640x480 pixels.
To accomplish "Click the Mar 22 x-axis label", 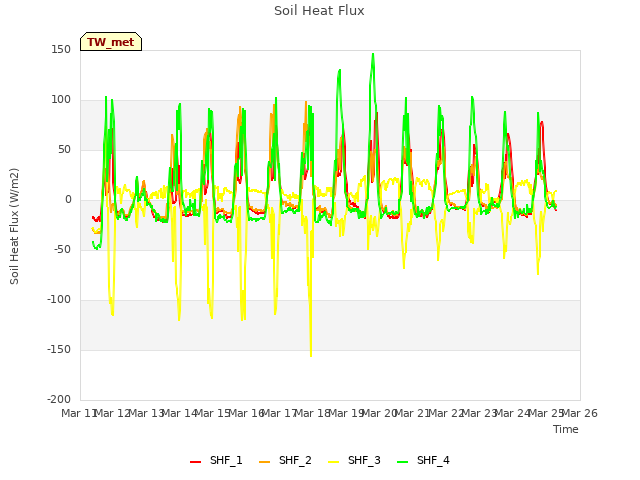I will (x=447, y=413).
